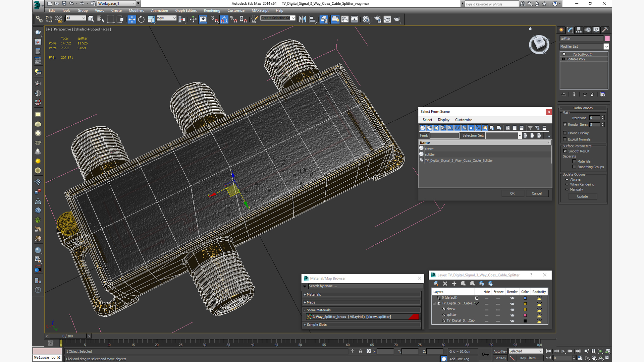Enable the Isoline Display checkbox
This screenshot has height=362, width=644.
(x=565, y=133)
